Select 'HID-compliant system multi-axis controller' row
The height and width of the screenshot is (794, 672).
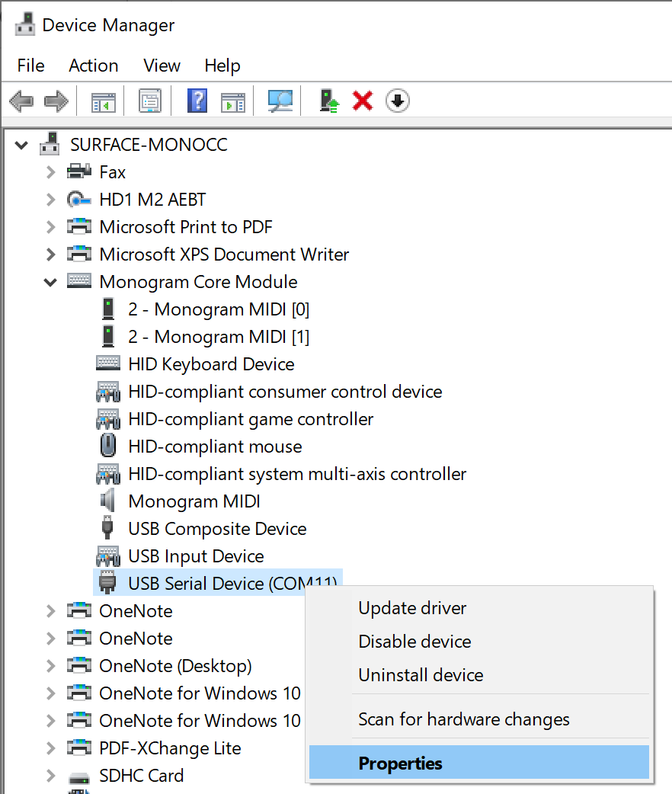point(297,473)
